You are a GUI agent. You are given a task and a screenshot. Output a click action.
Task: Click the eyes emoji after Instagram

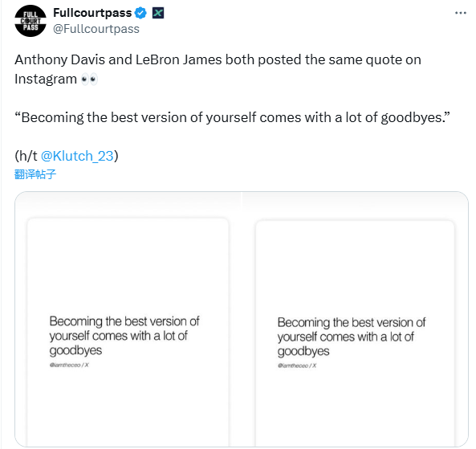coord(89,80)
